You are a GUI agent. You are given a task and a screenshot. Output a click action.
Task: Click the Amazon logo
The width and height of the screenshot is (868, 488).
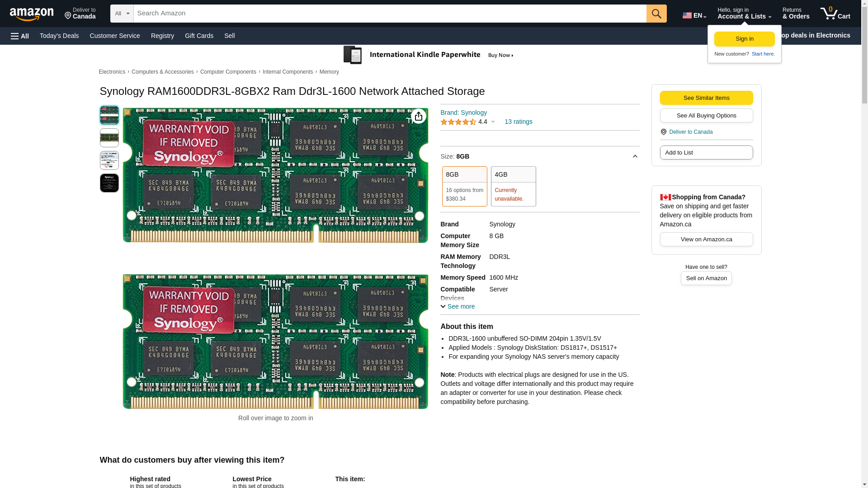click(32, 14)
